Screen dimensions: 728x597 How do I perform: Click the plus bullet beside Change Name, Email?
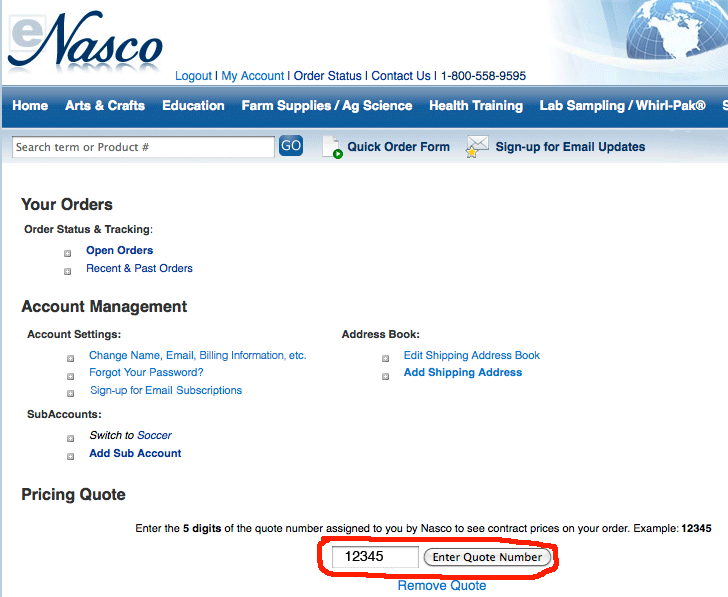71,358
